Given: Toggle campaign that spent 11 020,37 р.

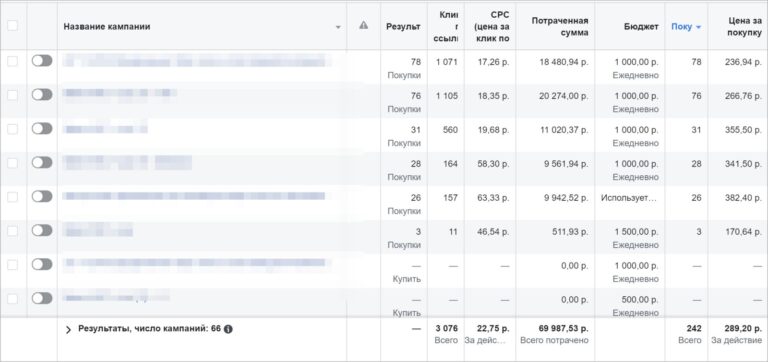Looking at the screenshot, I should (x=42, y=128).
